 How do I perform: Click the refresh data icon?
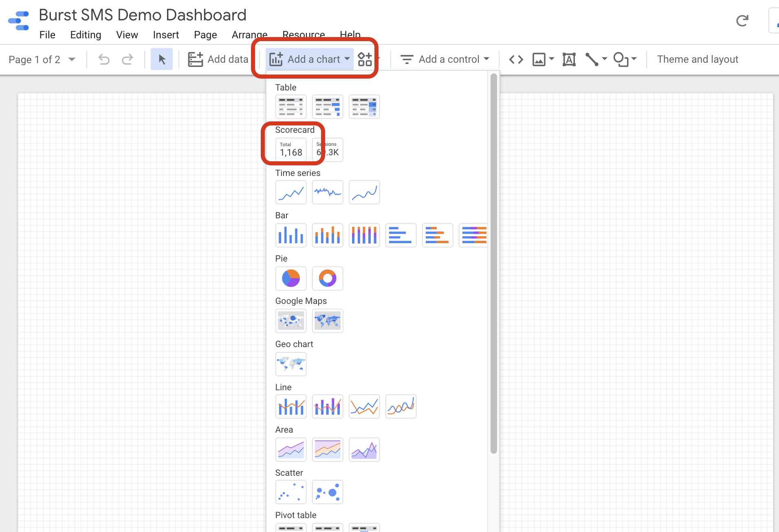pos(742,20)
